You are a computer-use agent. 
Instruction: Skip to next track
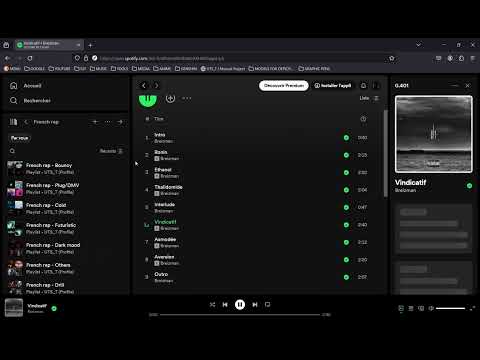click(255, 305)
